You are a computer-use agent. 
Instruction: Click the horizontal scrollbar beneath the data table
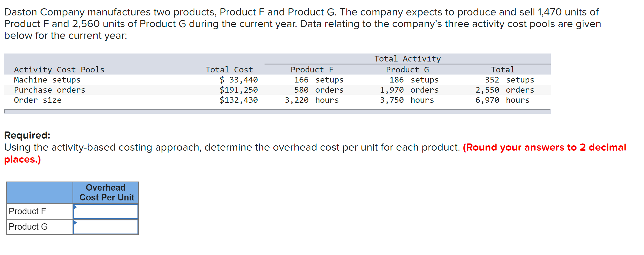277,112
